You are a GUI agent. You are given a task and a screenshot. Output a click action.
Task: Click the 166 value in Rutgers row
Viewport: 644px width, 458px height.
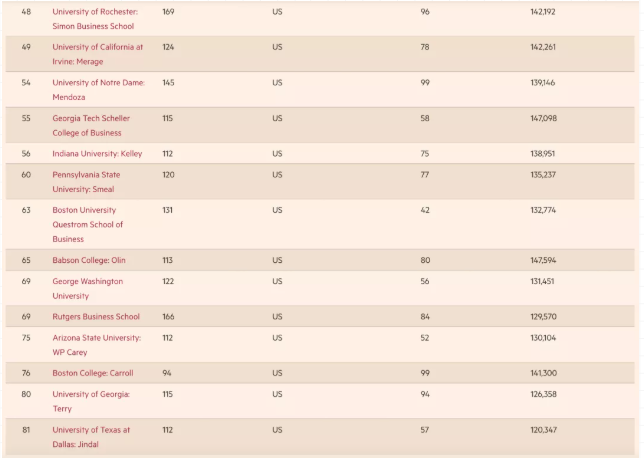click(168, 316)
